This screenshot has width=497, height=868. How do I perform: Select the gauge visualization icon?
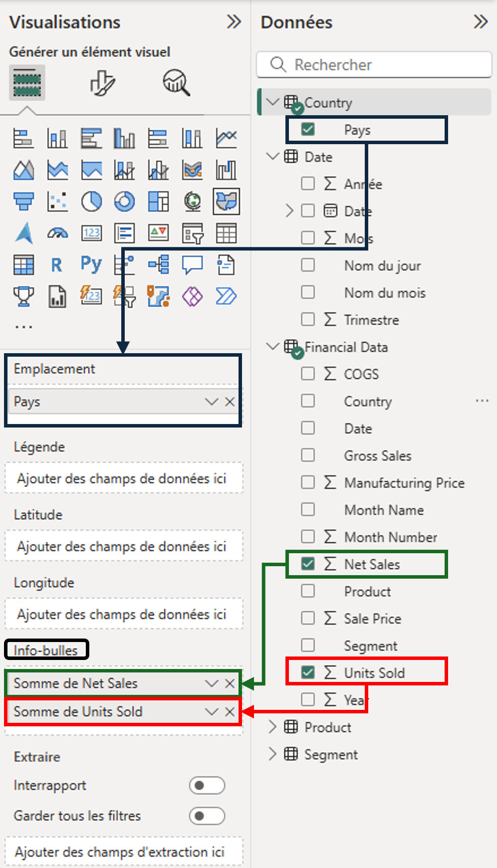[58, 233]
